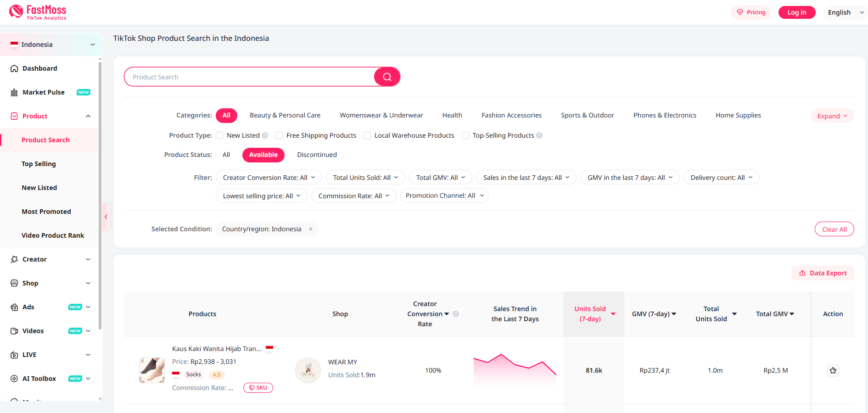The height and width of the screenshot is (413, 868).
Task: Open Lowest selling price filter dropdown
Action: 262,196
